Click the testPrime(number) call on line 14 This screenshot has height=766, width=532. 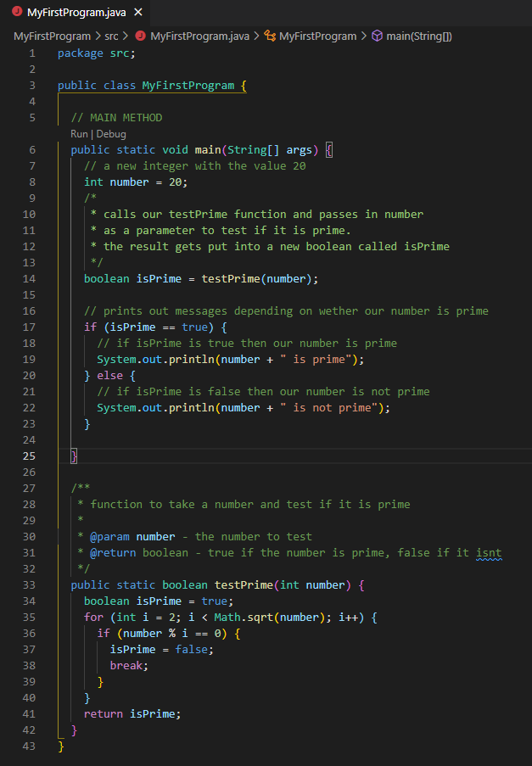coord(256,279)
